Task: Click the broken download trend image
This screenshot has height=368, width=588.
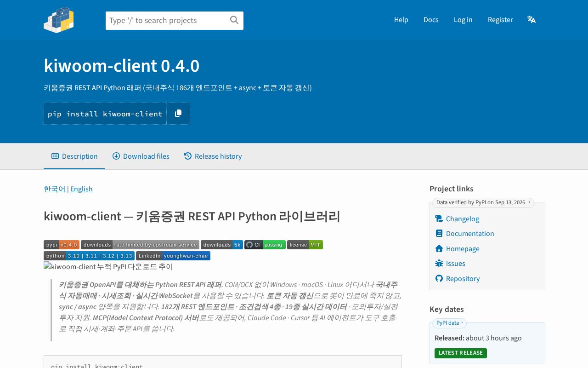Action: [108, 267]
